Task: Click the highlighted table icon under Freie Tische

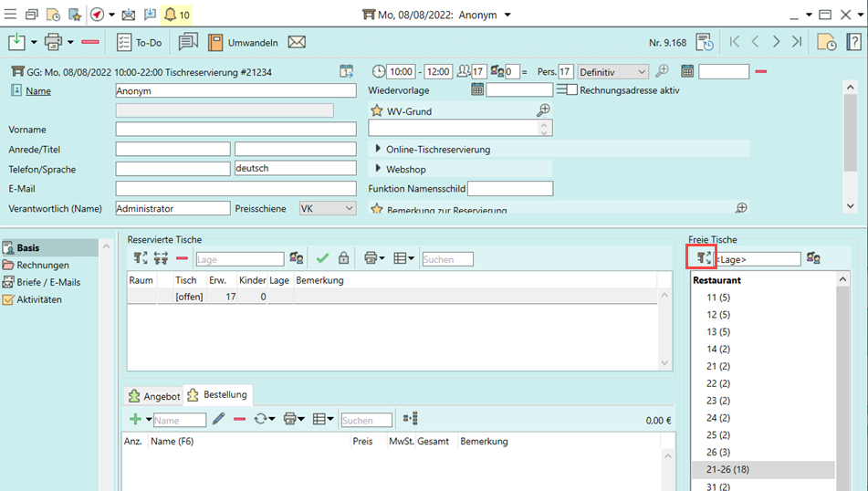Action: click(x=703, y=259)
